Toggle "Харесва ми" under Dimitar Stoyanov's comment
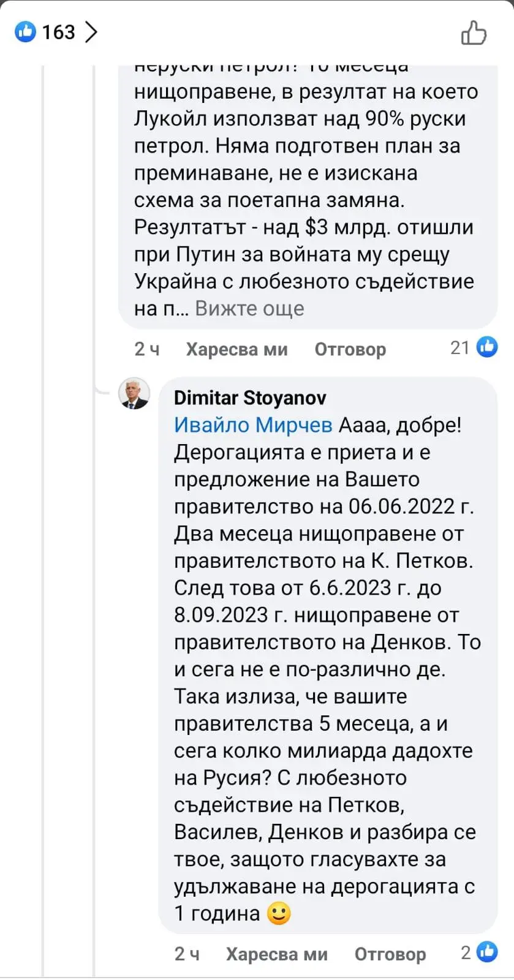Screen dimensions: 514x980 (x=276, y=954)
